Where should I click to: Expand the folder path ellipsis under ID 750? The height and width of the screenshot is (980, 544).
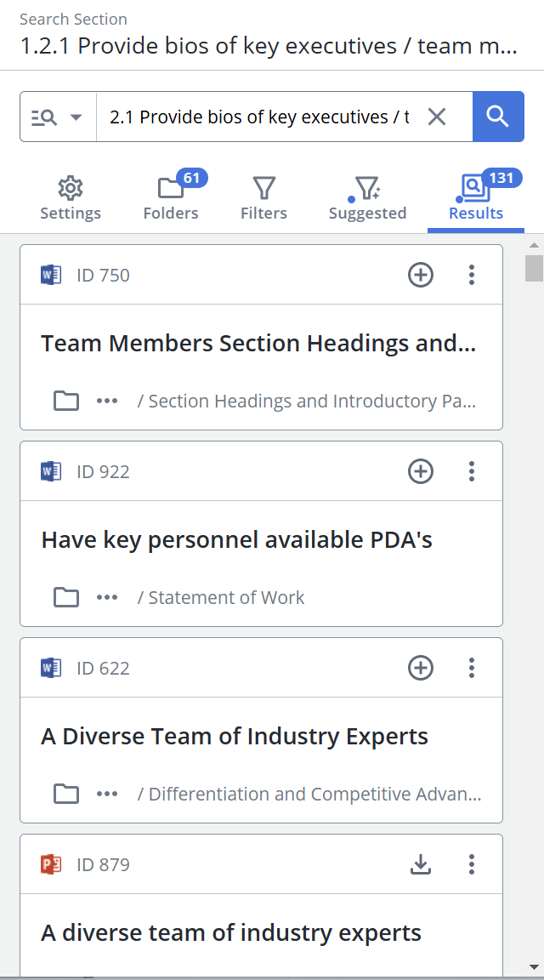tap(107, 401)
